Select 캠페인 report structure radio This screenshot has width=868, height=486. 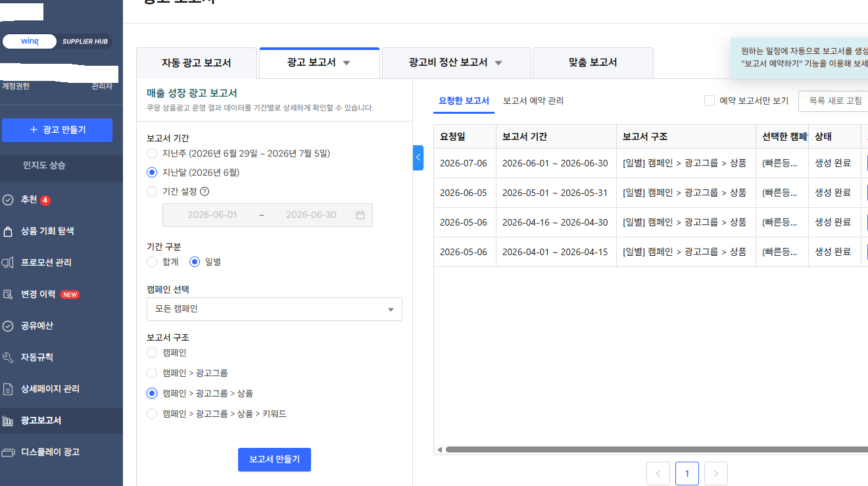152,352
